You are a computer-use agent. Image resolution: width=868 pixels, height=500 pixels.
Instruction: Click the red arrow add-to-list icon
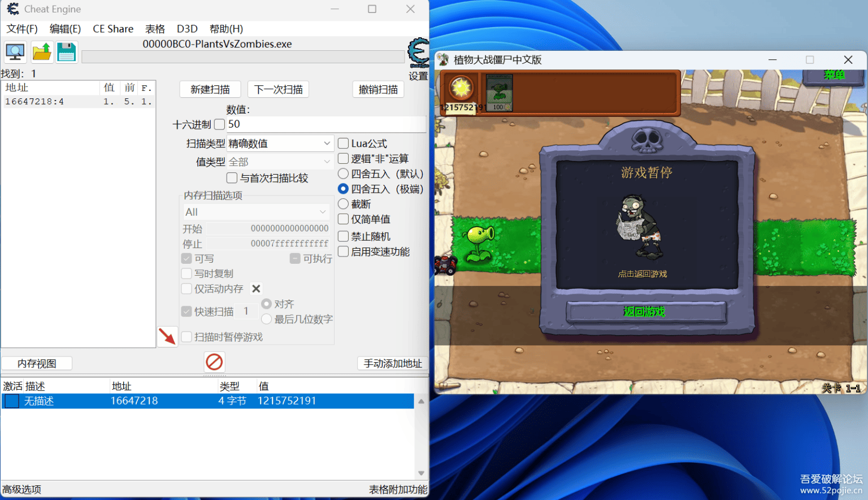(x=167, y=336)
